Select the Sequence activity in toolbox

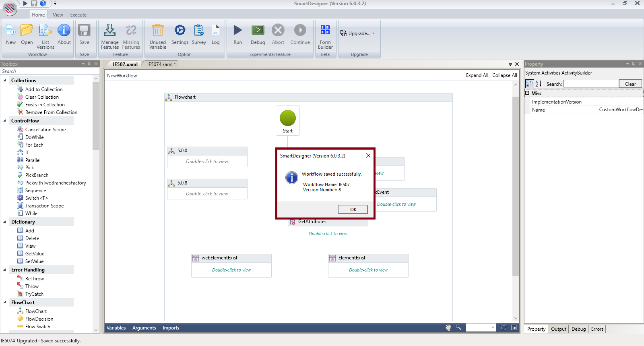[35, 191]
